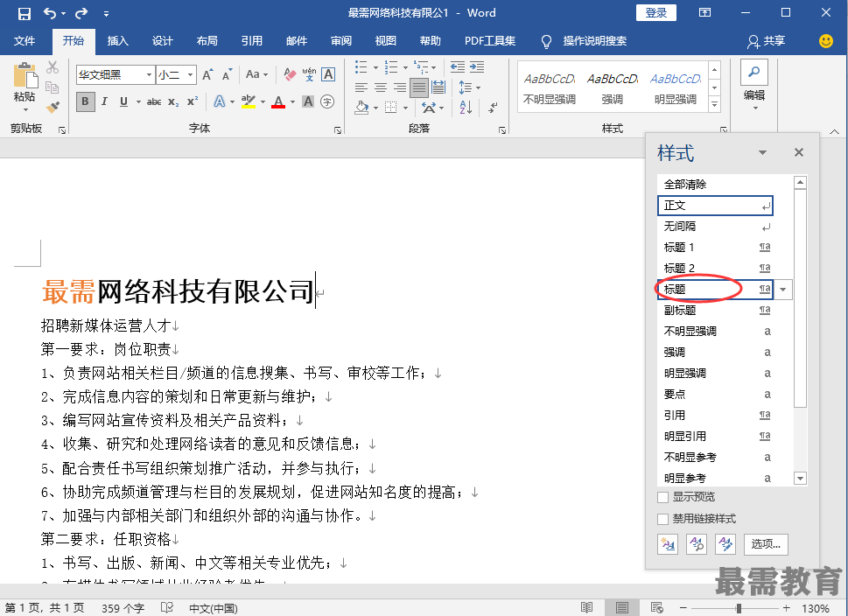Viewport: 848px width, 616px height.
Task: Click the 共享 share button
Action: (766, 41)
